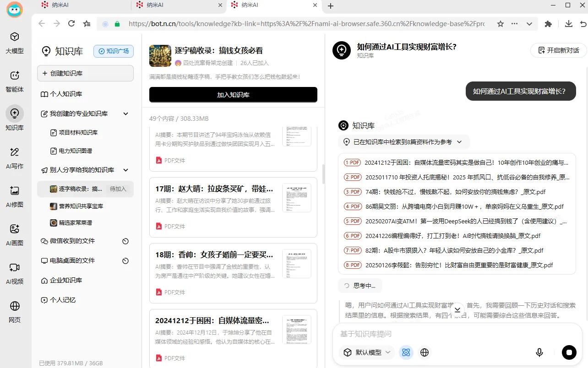Open the new tab plus button
This screenshot has width=588, height=368.
click(x=331, y=6)
